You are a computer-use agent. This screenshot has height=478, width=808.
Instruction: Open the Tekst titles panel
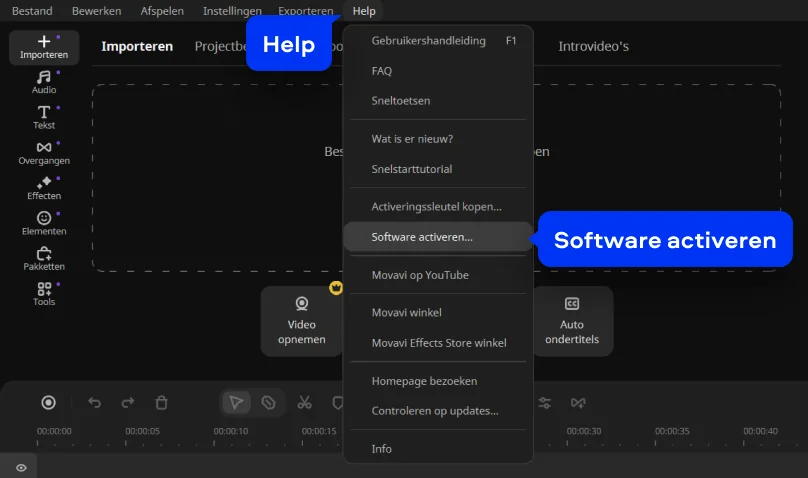[x=44, y=117]
